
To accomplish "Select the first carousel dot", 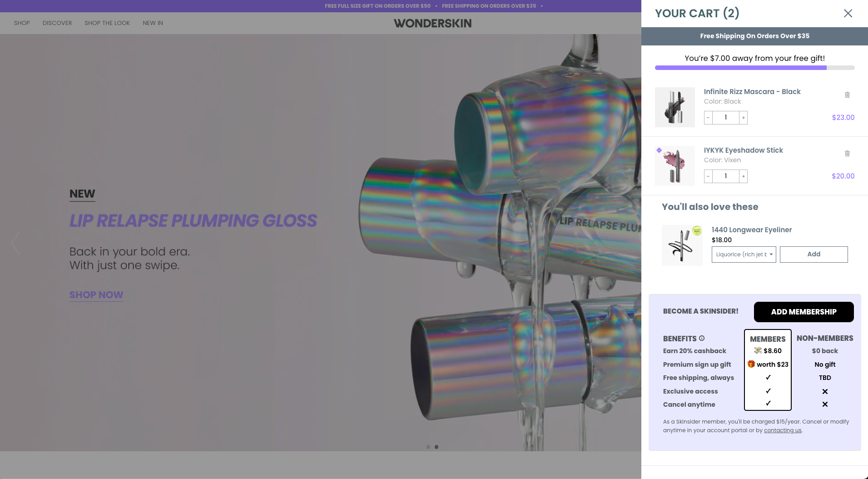I will click(428, 447).
